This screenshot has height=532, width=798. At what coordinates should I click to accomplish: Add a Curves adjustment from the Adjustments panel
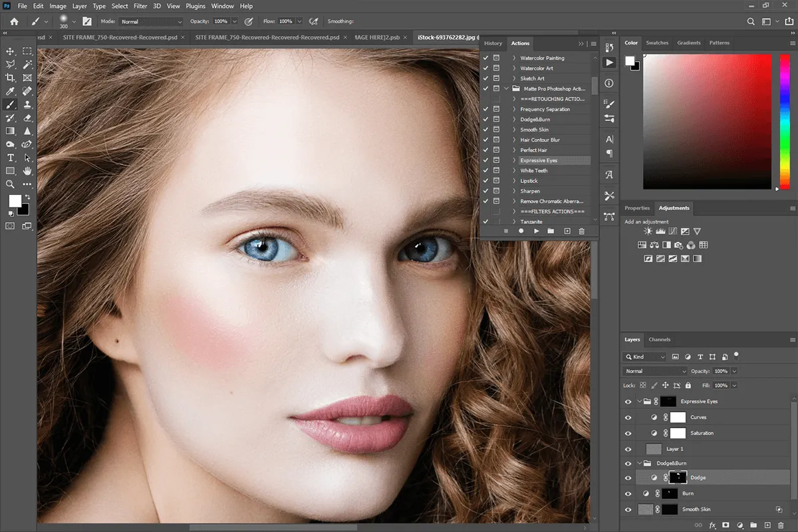673,231
